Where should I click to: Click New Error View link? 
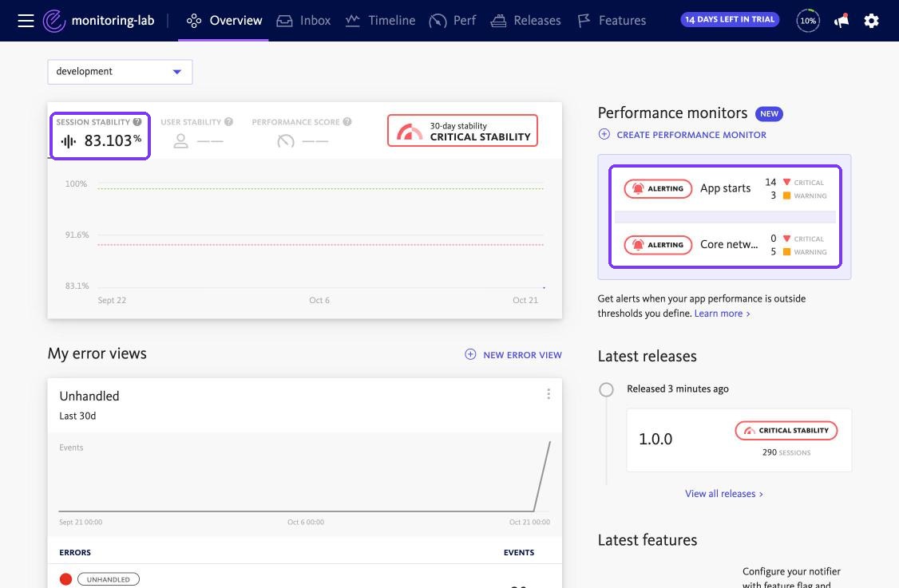tap(522, 355)
